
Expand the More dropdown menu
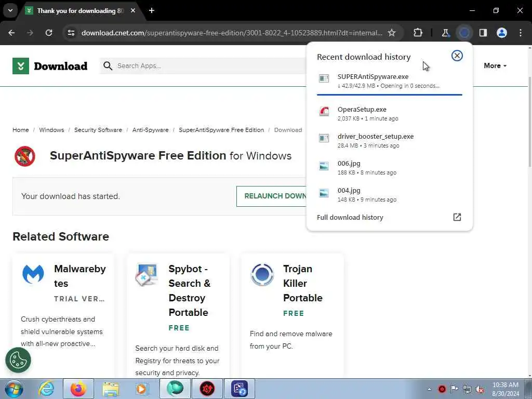pos(495,66)
